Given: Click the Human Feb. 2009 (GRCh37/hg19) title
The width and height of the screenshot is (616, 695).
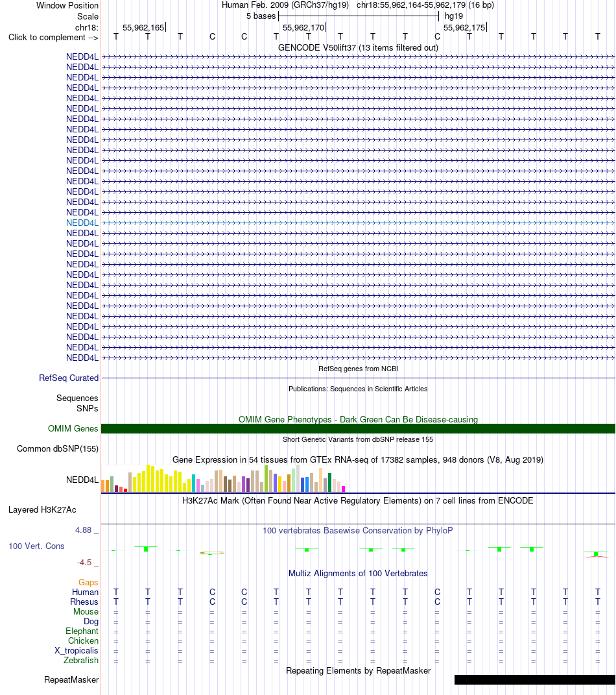Looking at the screenshot, I should click(285, 5).
